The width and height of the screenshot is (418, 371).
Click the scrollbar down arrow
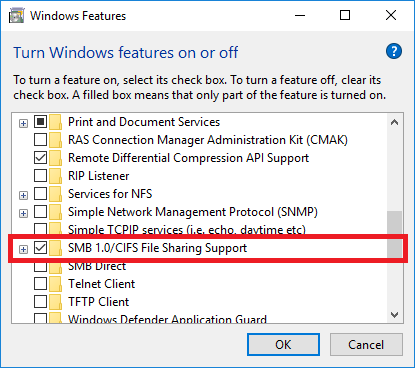coord(395,315)
